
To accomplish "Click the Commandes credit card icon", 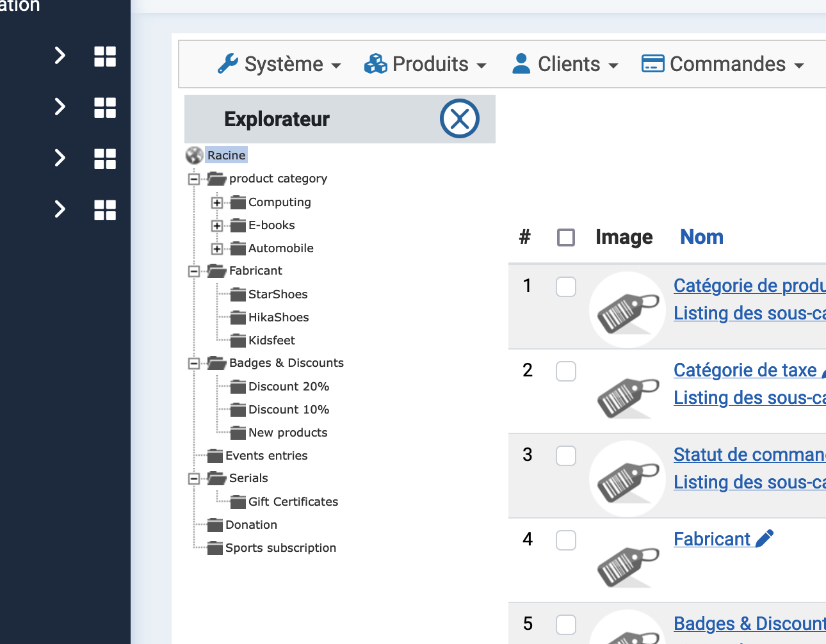I will tap(652, 64).
